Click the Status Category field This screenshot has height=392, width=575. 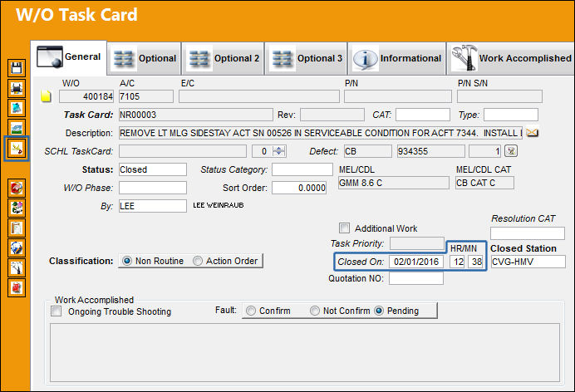(x=302, y=169)
